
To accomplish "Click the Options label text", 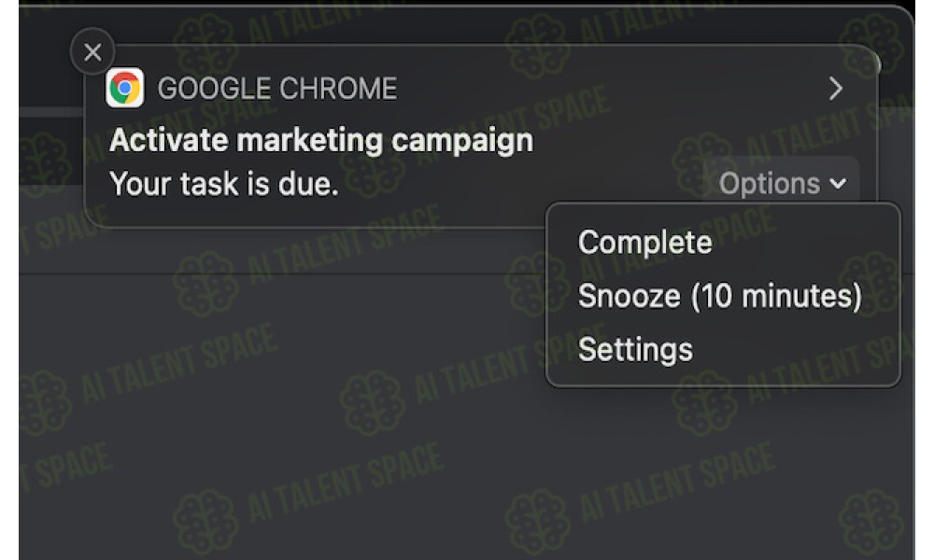I will pyautogui.click(x=769, y=183).
